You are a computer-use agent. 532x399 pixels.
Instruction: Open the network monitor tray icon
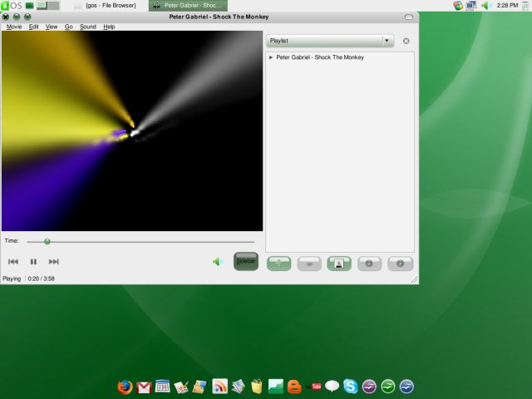click(x=471, y=6)
